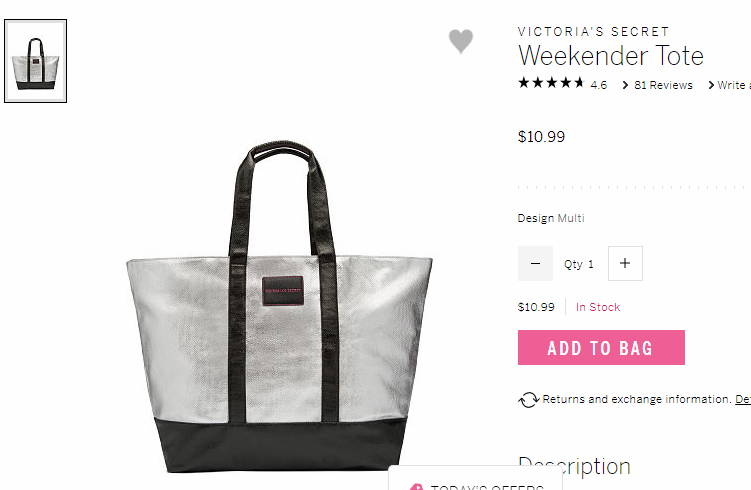751x490 pixels.
Task: Increase quantity with the plus button
Action: pyautogui.click(x=625, y=263)
